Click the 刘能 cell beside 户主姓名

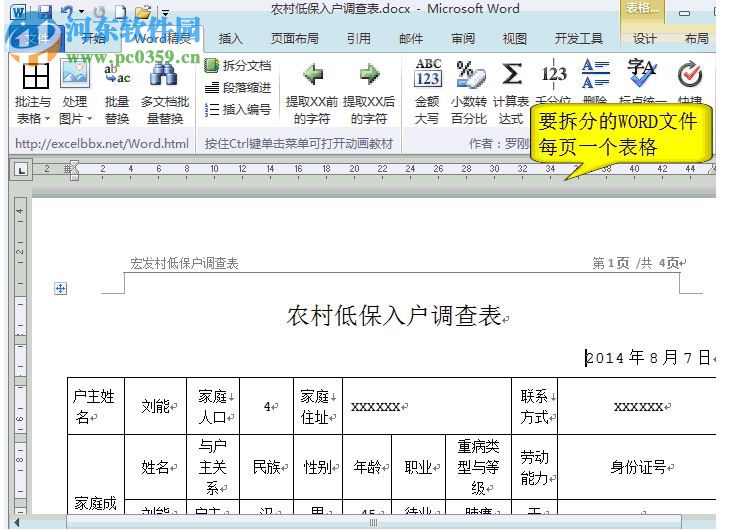click(155, 406)
